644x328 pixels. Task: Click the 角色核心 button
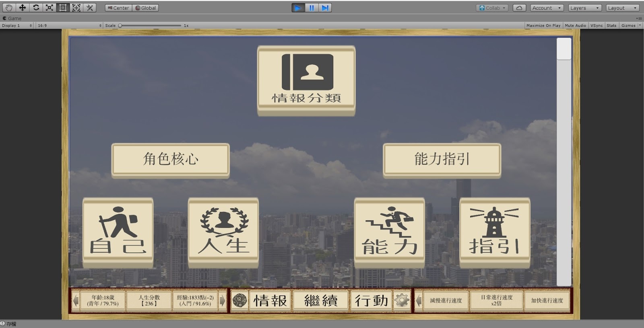pyautogui.click(x=171, y=160)
